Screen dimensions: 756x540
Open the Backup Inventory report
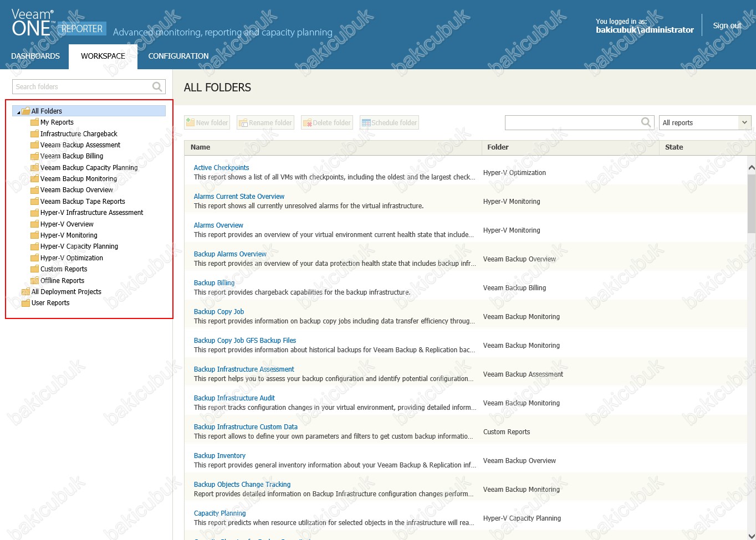[x=219, y=456]
